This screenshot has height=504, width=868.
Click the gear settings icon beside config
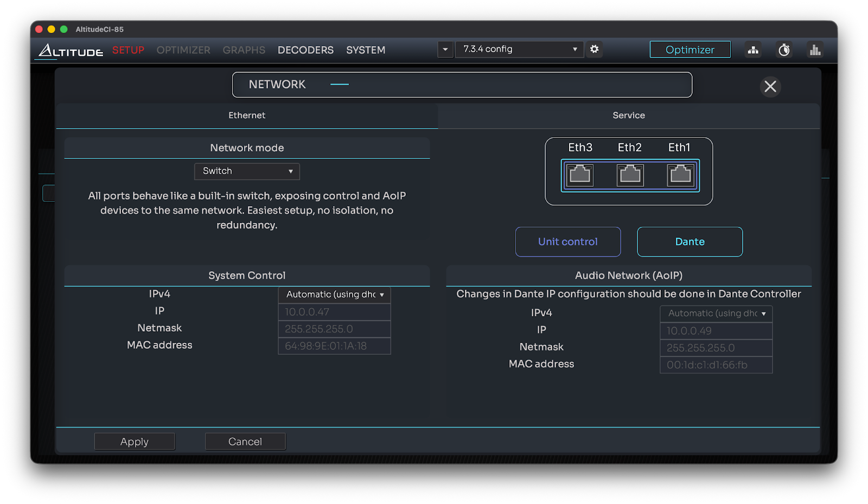[595, 49]
